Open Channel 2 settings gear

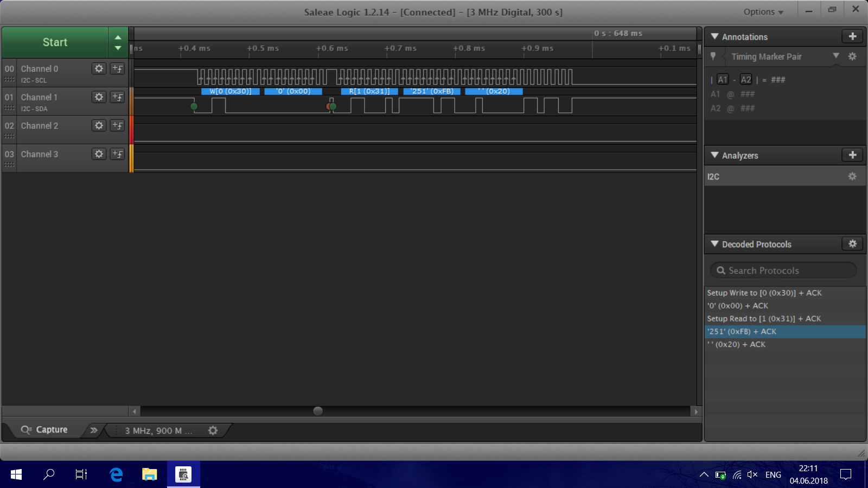[x=99, y=126]
